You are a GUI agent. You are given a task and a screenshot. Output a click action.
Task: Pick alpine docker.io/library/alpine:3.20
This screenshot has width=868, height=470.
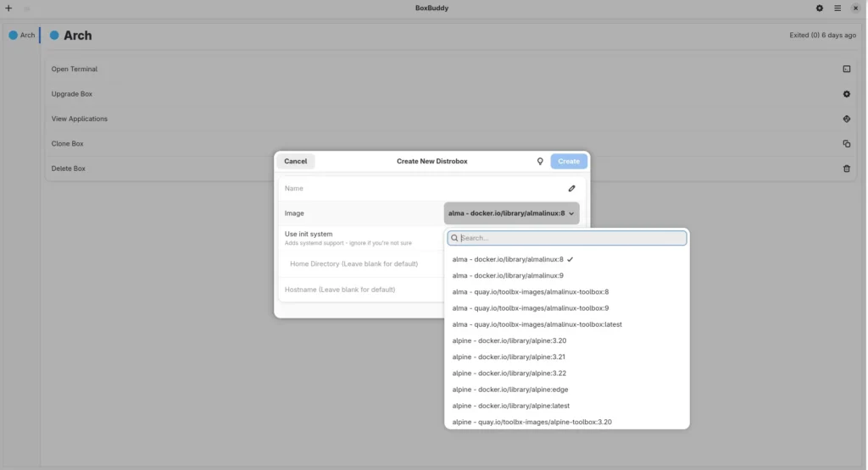(567, 340)
